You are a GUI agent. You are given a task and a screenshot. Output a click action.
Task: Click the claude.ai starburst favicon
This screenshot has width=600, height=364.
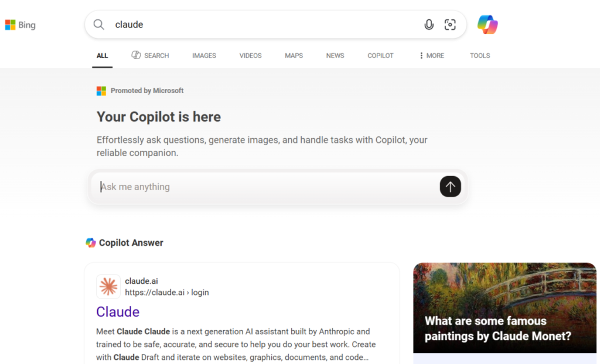click(x=108, y=287)
